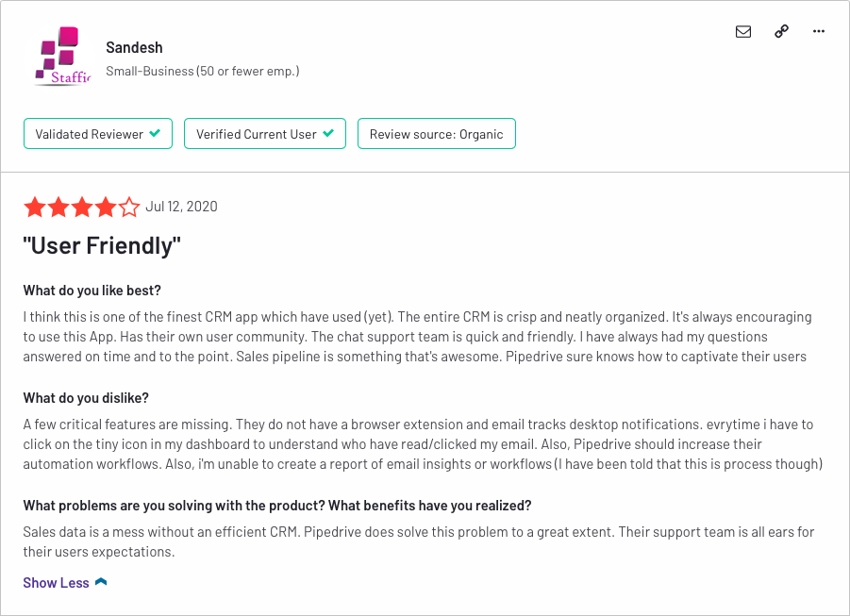Click the Jul 12, 2020 review date
Viewport: 850px width, 616px height.
[181, 207]
